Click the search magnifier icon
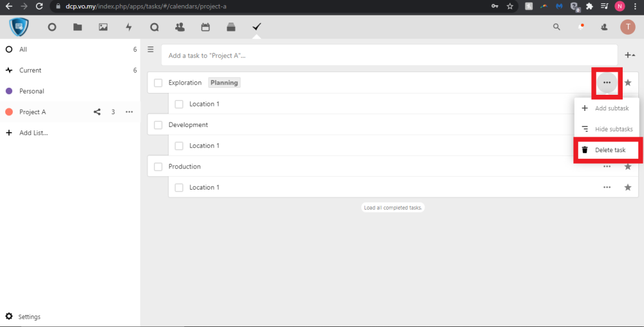This screenshot has width=644, height=327. coord(557,27)
